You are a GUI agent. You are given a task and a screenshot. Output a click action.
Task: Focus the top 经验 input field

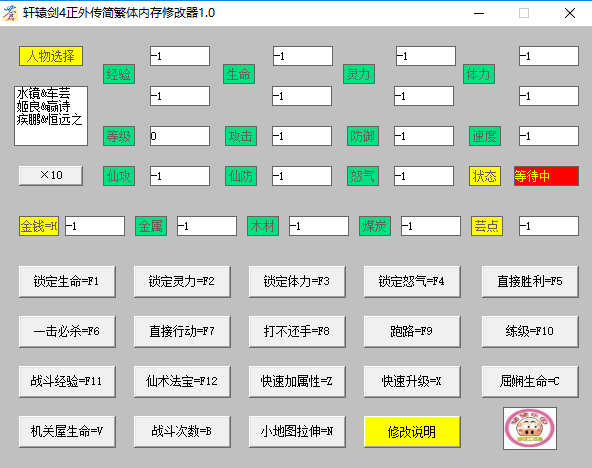pos(180,56)
